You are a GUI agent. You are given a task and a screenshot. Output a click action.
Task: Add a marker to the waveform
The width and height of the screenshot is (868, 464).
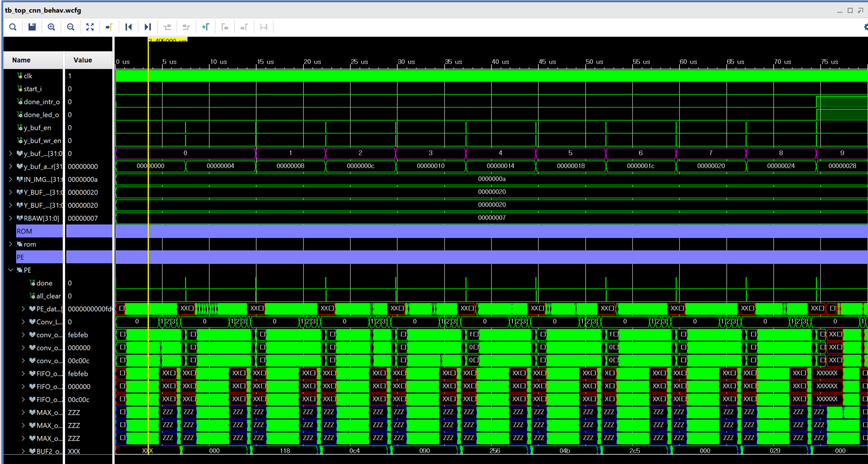[205, 27]
